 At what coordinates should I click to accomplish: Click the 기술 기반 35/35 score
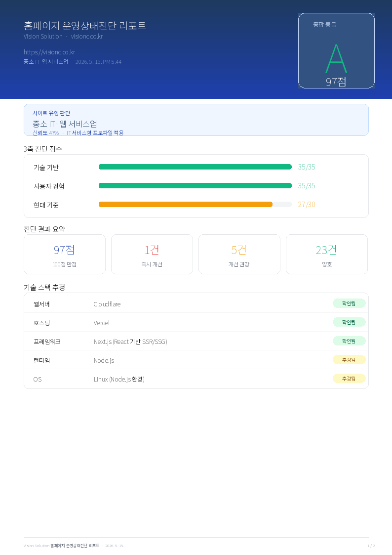(307, 167)
